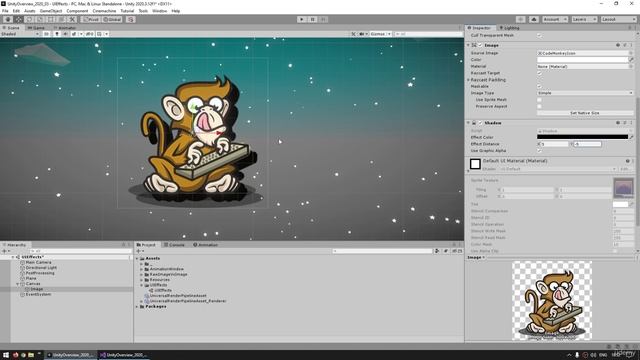Toggle Raycast Target checkbox

(x=539, y=73)
